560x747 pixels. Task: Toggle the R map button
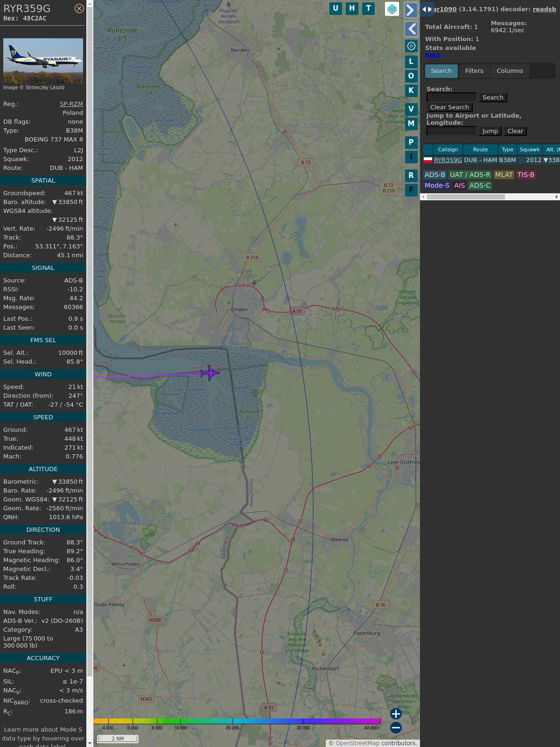(x=411, y=175)
